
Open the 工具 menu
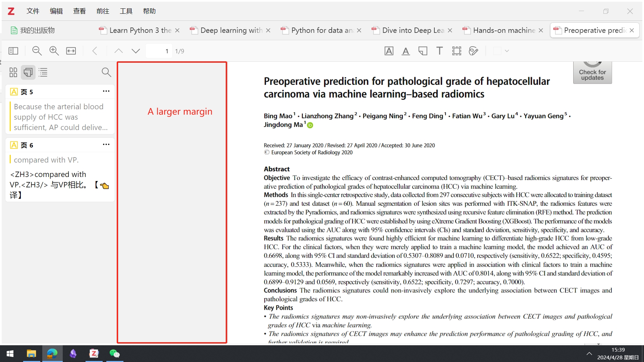click(x=126, y=11)
